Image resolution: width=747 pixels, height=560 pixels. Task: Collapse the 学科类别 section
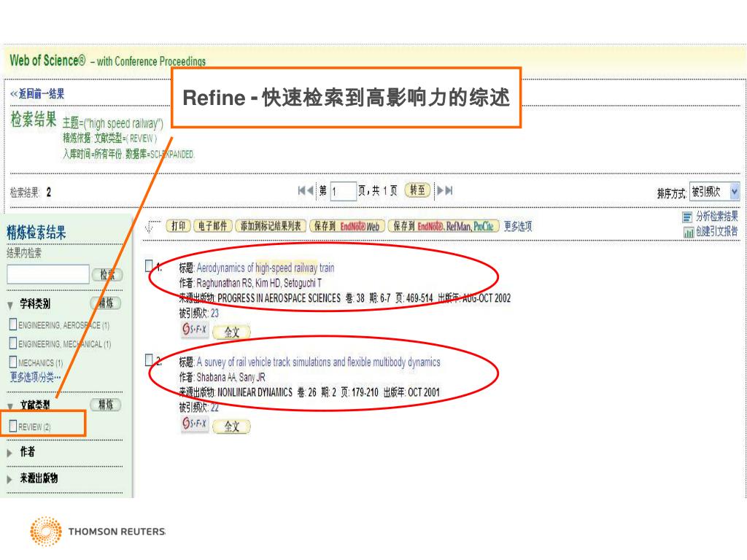tap(10, 305)
